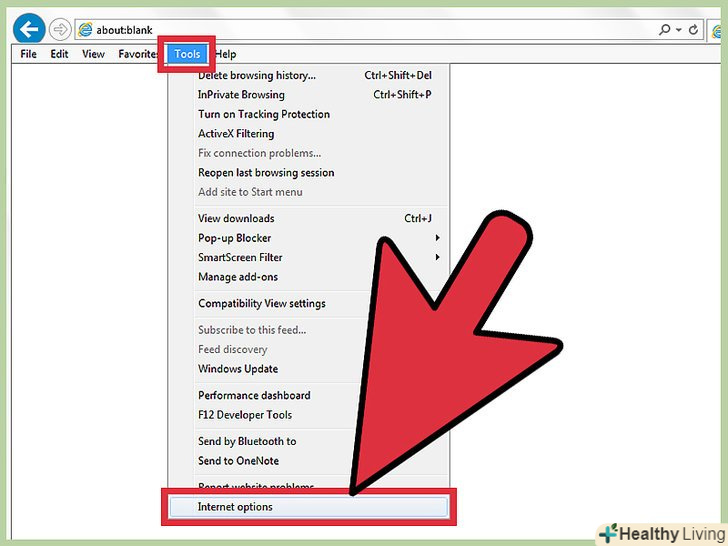728x546 pixels.
Task: Click Subscribe to this feed...
Action: click(x=252, y=330)
